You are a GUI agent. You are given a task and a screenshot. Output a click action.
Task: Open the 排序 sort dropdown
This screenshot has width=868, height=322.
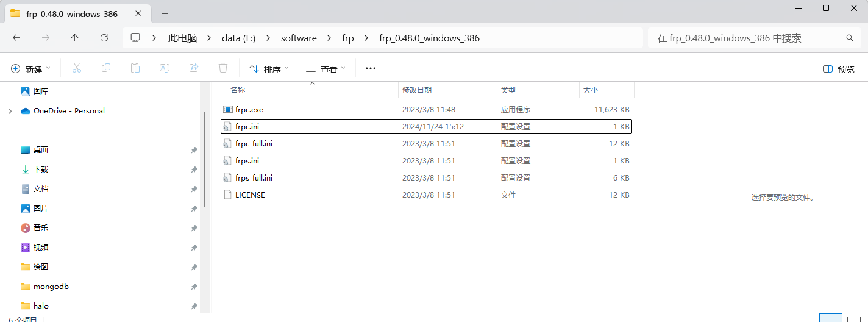tap(269, 69)
